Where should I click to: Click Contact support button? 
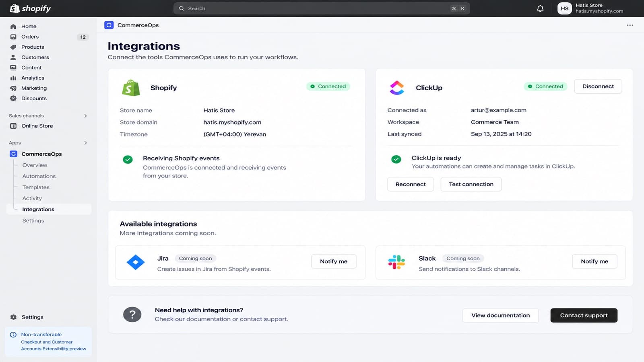point(584,315)
